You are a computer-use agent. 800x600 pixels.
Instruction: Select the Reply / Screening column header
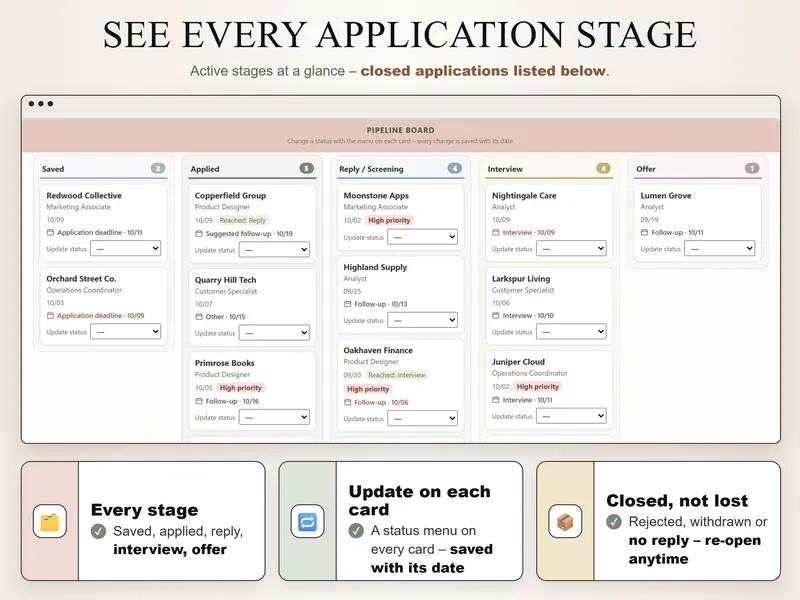(x=371, y=169)
